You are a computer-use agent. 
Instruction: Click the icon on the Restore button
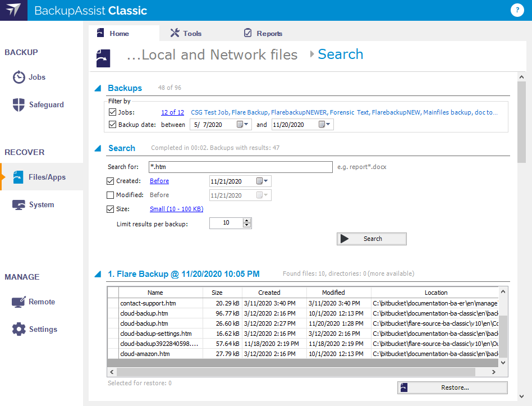404,387
